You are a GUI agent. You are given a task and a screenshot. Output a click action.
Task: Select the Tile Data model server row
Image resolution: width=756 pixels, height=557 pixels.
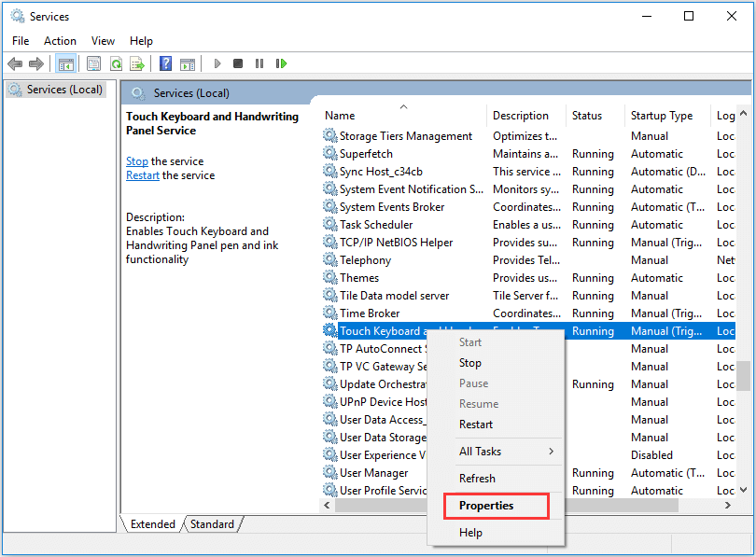pyautogui.click(x=528, y=296)
